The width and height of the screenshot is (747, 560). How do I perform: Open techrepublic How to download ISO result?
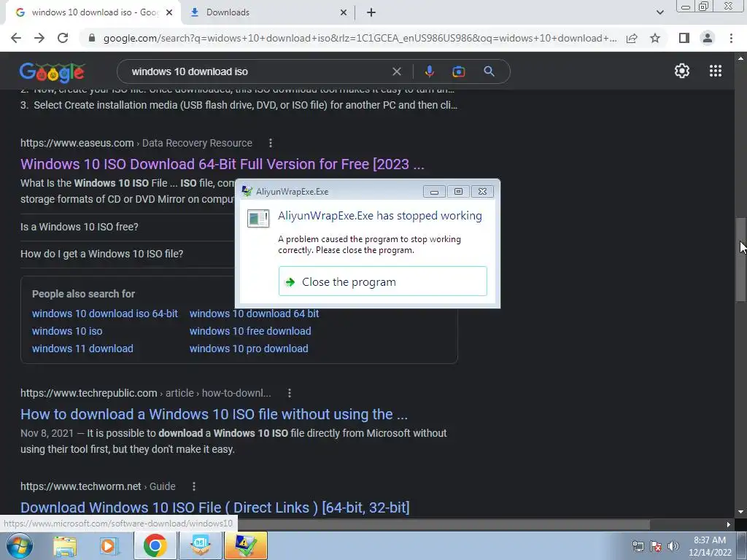coord(214,414)
